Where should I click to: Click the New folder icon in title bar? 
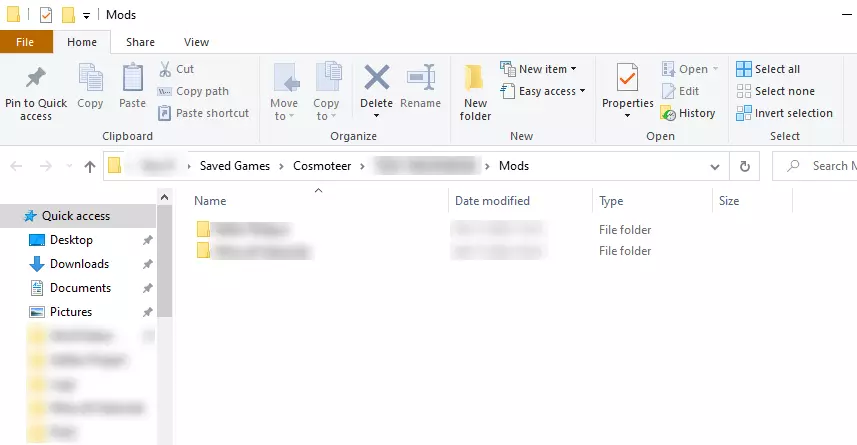click(x=68, y=15)
